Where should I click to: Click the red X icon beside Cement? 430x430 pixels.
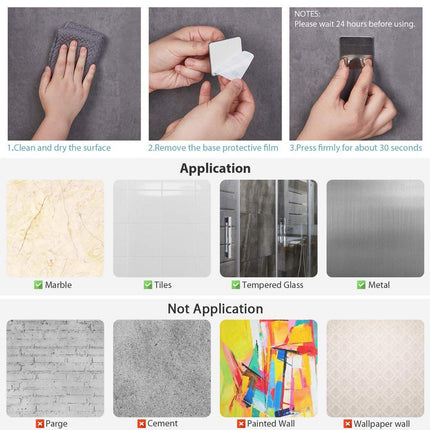point(141,424)
